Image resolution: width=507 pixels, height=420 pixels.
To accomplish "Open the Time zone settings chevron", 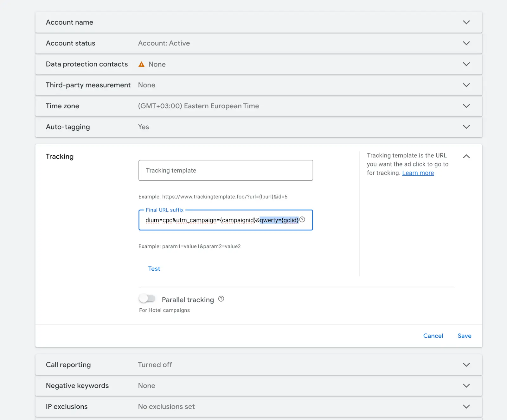I will [466, 106].
